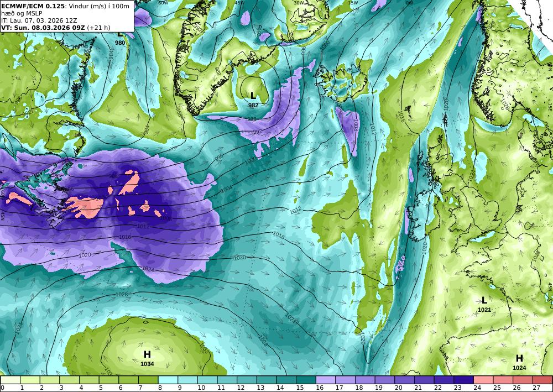
Task: Click the number 5 on the legend scale
Action: (101, 388)
